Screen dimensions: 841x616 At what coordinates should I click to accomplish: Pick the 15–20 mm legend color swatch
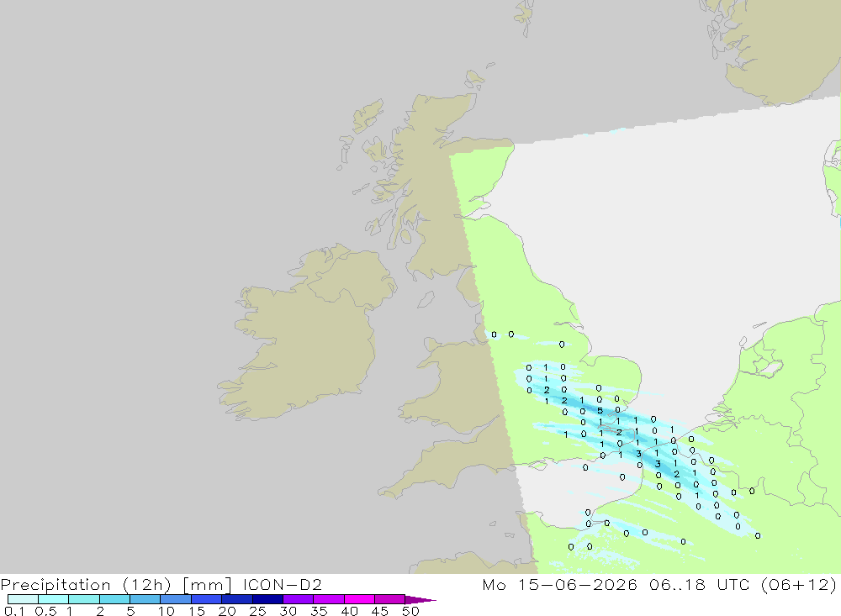pos(207,599)
